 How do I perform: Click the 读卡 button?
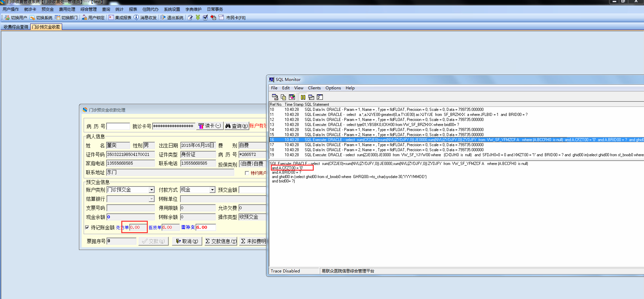(x=210, y=126)
